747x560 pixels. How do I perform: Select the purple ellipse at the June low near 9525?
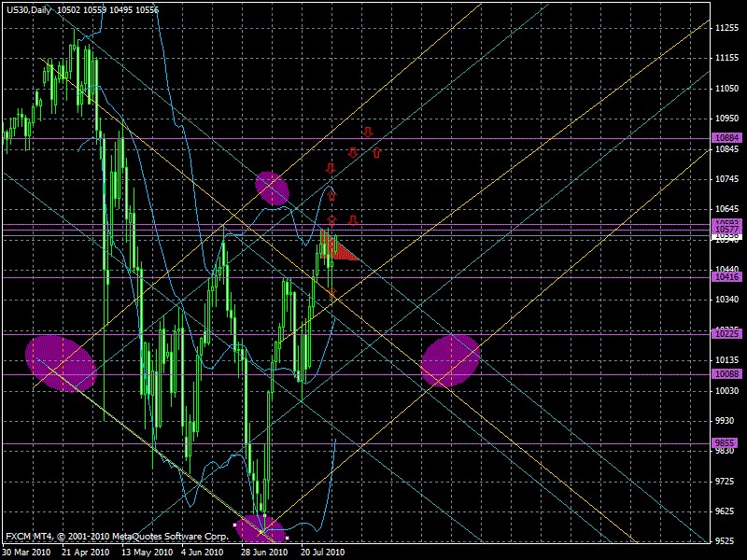point(261,529)
